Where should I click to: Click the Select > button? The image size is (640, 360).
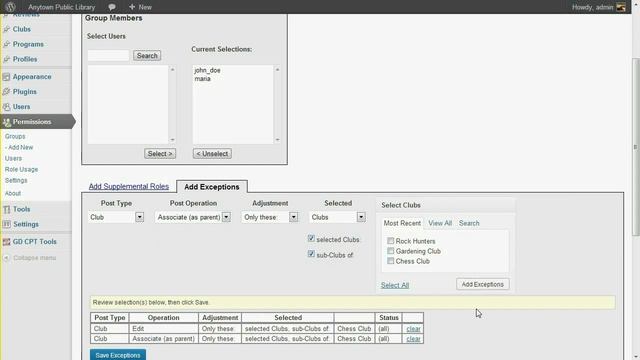point(160,154)
